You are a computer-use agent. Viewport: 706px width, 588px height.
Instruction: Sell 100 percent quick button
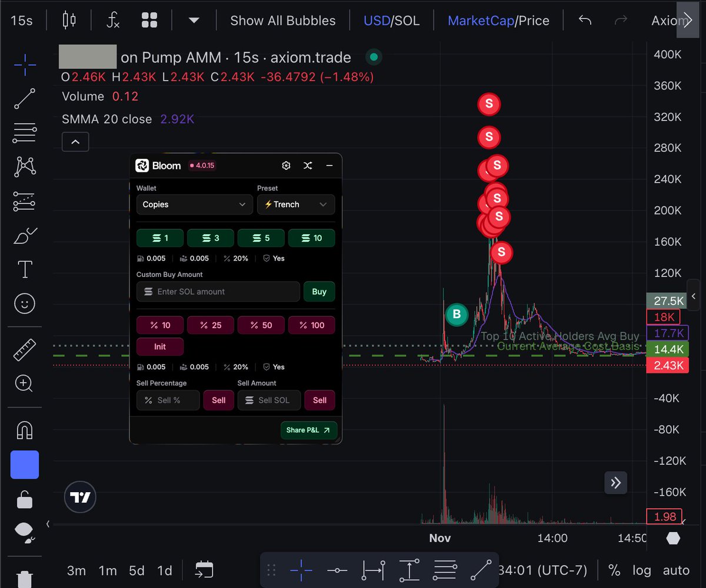pyautogui.click(x=312, y=325)
